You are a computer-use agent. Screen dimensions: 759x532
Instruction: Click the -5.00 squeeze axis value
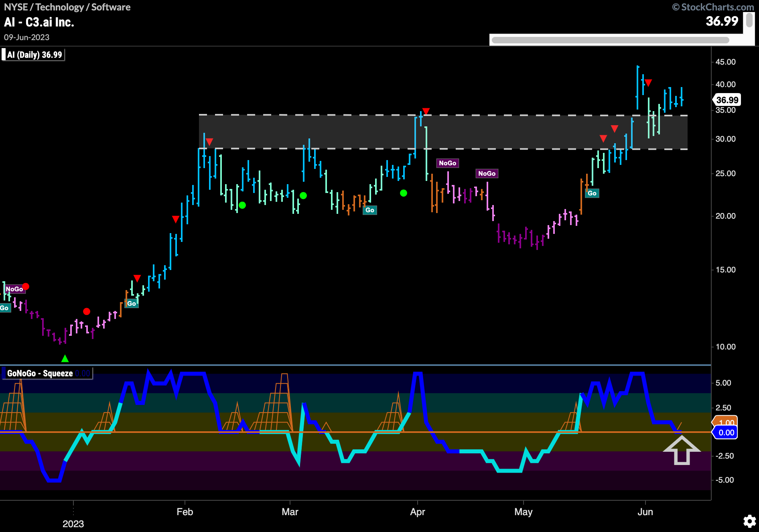click(x=725, y=480)
